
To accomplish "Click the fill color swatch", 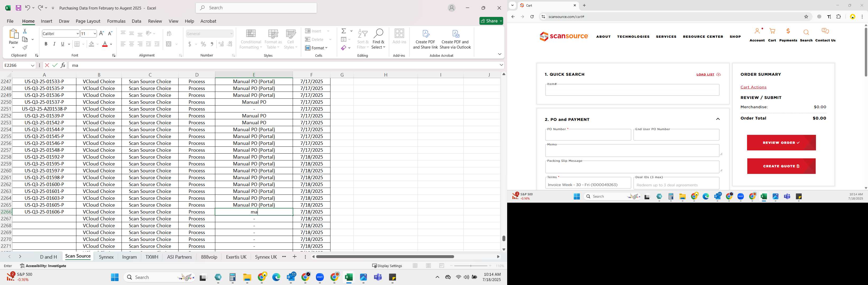I will point(91,44).
